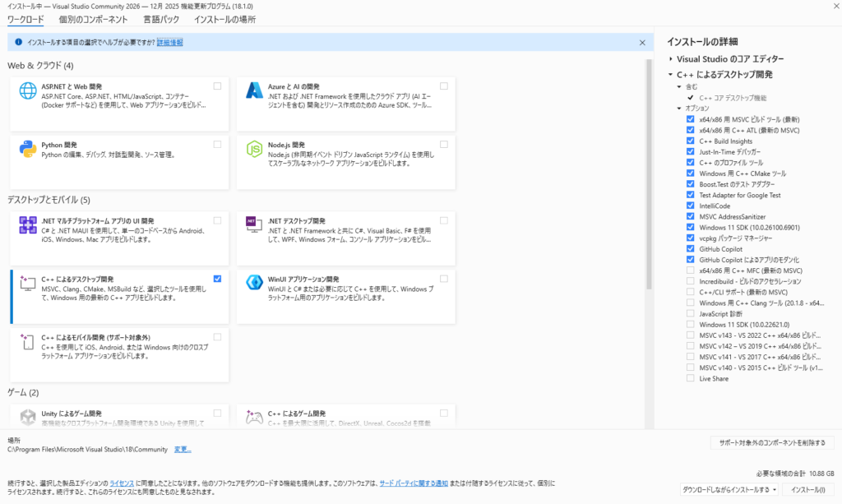Click the Python 開発 workload icon

(28, 149)
